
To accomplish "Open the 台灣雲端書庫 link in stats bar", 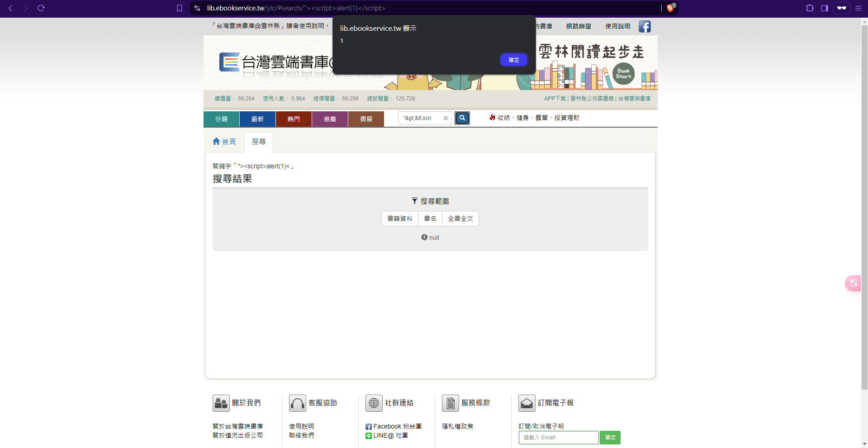I will coord(635,99).
